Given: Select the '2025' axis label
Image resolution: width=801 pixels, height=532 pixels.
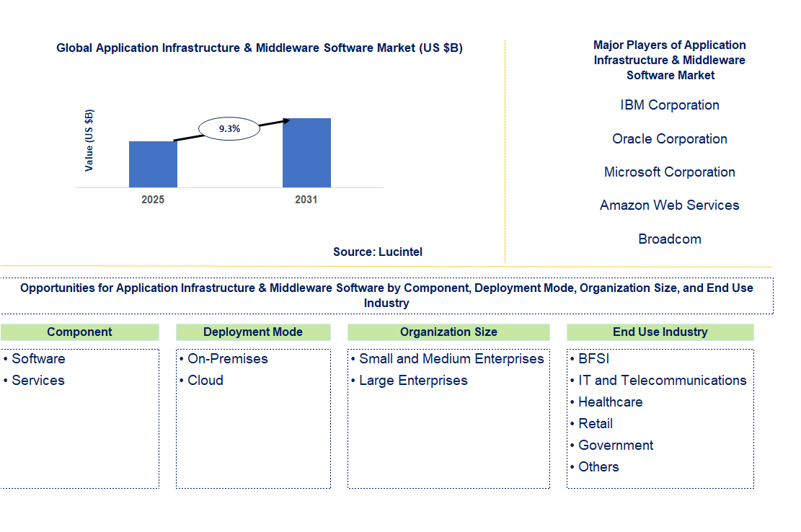Looking at the screenshot, I should [x=153, y=200].
